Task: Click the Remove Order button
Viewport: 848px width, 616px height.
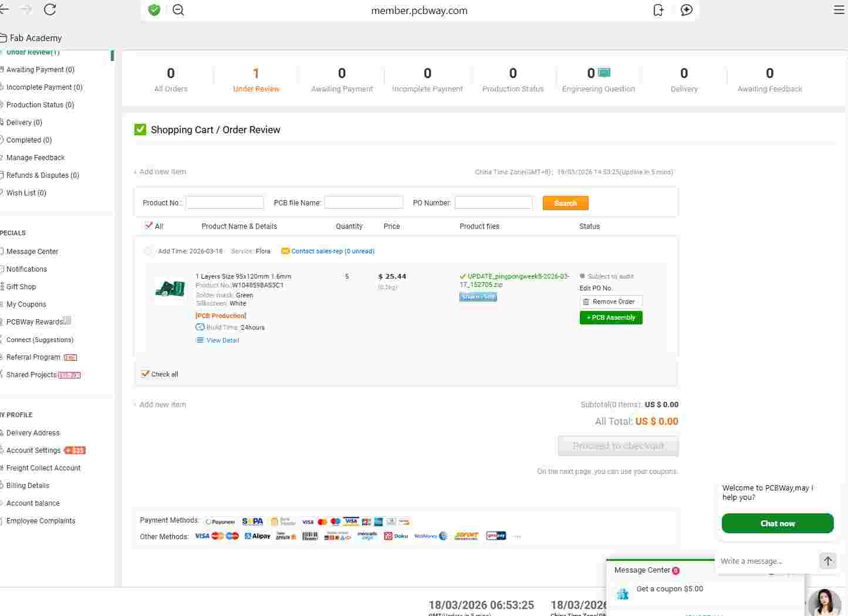Action: coord(611,302)
